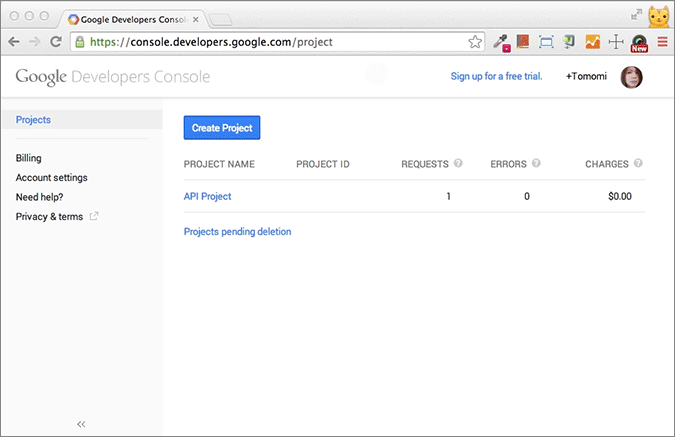Screen dimensions: 675x437
Task: Click the help icon next to Requests
Action: coord(458,163)
